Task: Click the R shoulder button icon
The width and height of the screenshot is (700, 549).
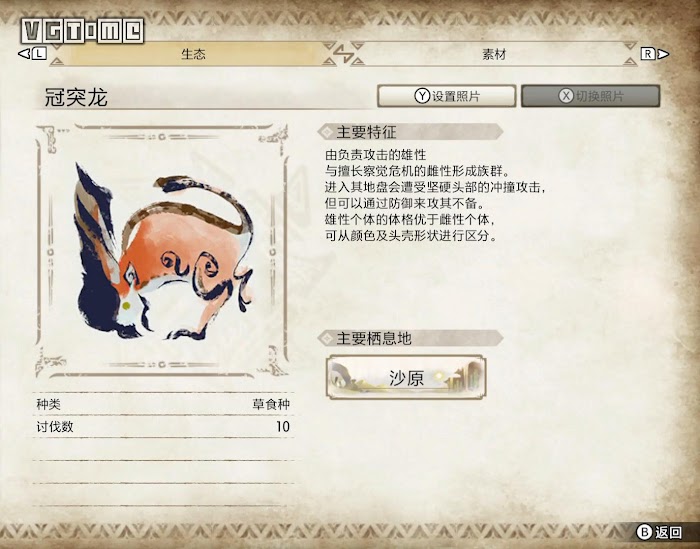Action: (648, 54)
